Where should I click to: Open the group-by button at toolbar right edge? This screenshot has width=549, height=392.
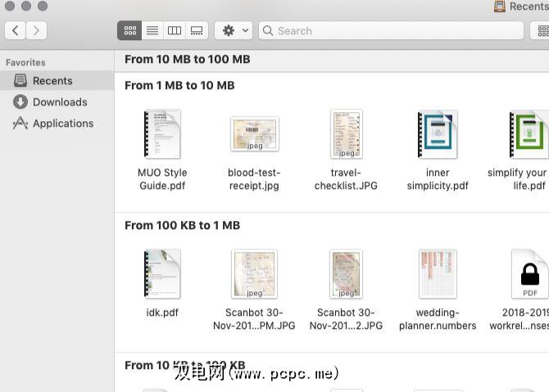[x=540, y=31]
